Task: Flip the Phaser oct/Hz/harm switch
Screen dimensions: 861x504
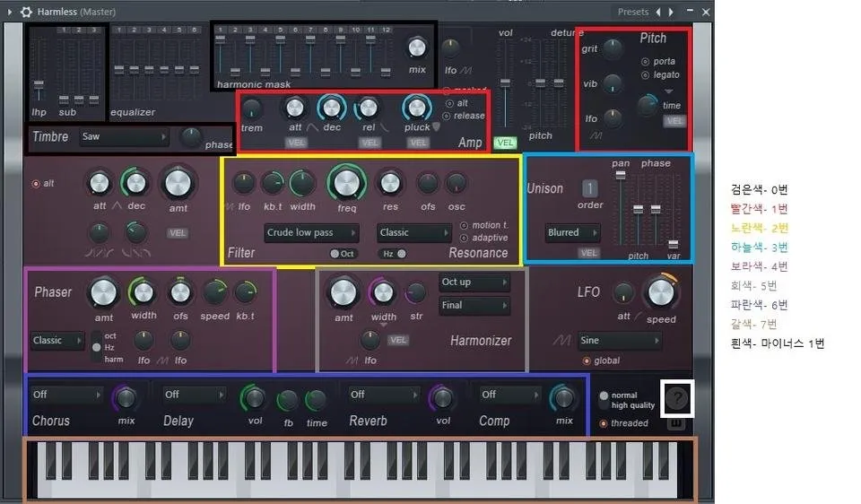Action: pos(97,347)
